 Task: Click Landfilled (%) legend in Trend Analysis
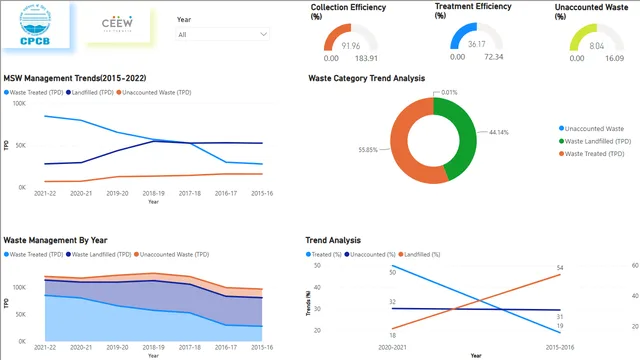(x=419, y=254)
